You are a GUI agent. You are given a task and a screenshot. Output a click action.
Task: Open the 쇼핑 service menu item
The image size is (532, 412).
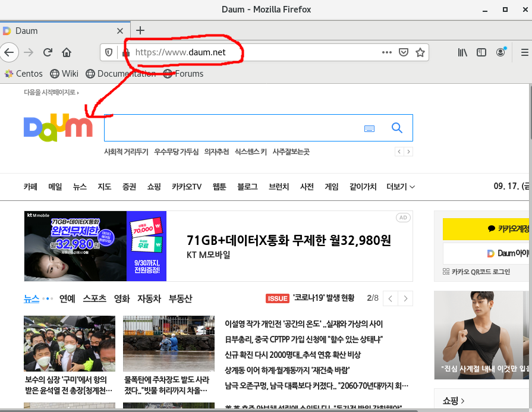[x=154, y=187]
